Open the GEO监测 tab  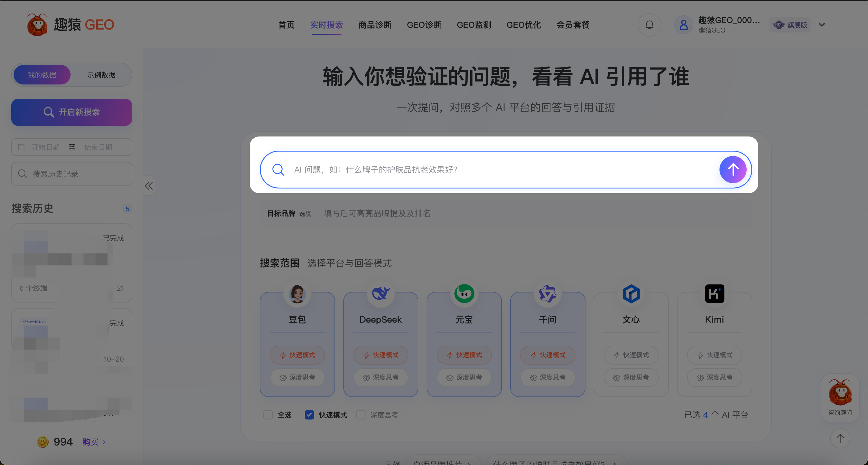pos(474,25)
